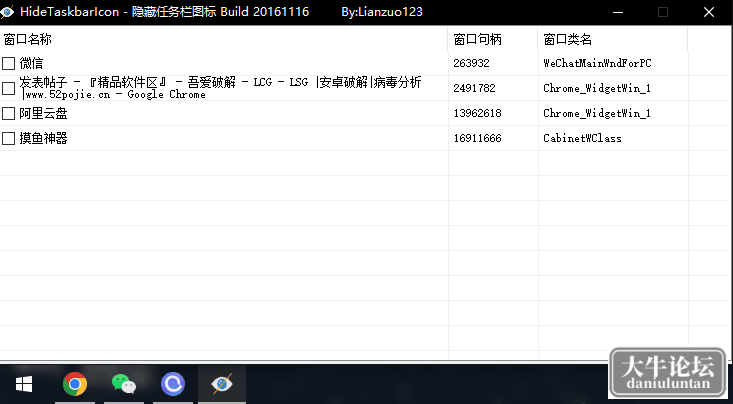This screenshot has height=404, width=733.
Task: Click Chrome_WidgetWin_1 in the 阿里云盘 row
Action: pyautogui.click(x=597, y=113)
